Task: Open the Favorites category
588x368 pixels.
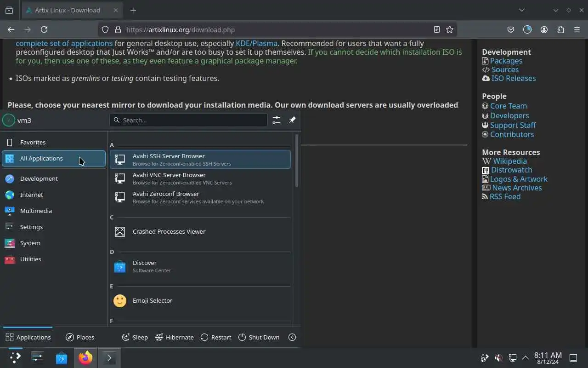Action: [x=54, y=142]
